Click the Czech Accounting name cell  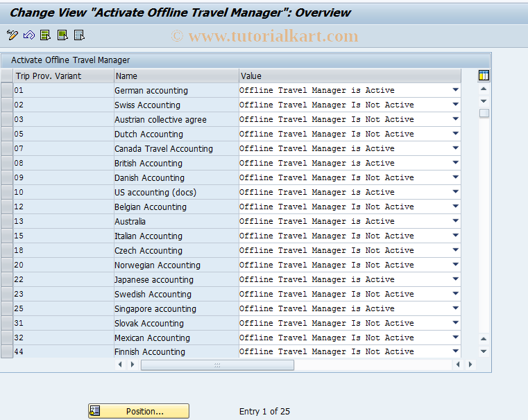click(x=176, y=250)
